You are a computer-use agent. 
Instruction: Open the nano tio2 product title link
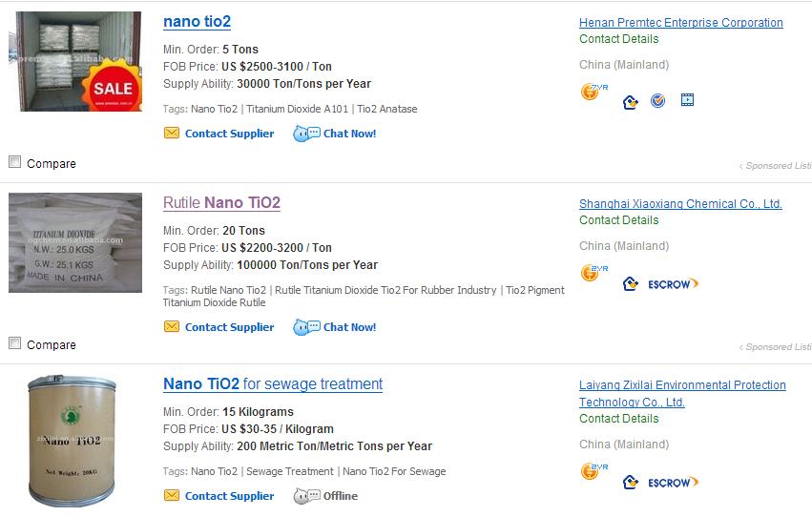[197, 22]
